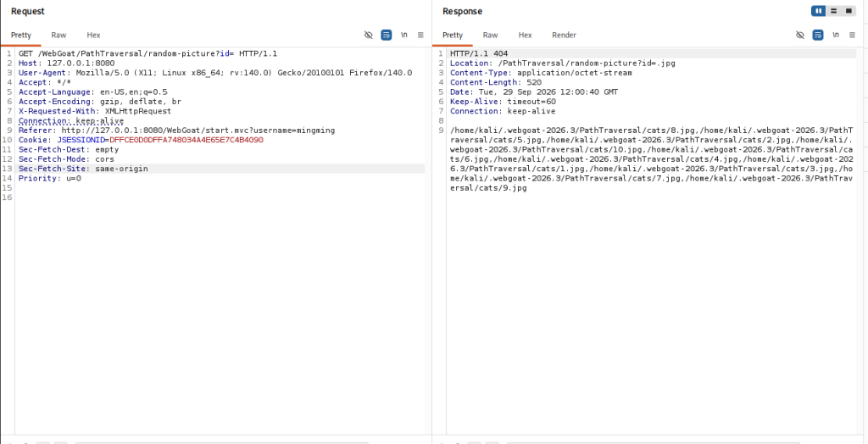Click the Accept: */* header line
Image resolution: width=868 pixels, height=444 pixels.
45,82
